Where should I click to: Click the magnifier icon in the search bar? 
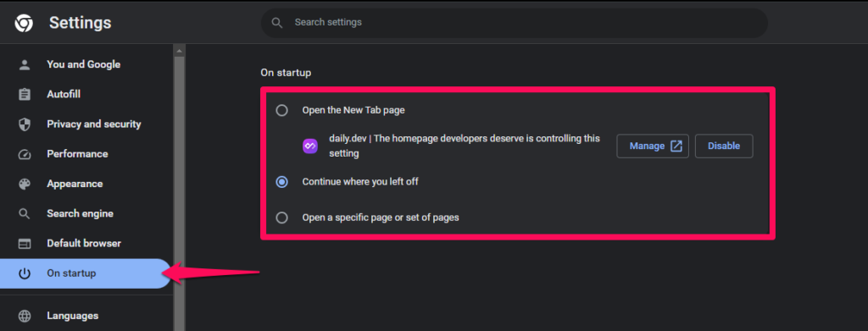[277, 23]
